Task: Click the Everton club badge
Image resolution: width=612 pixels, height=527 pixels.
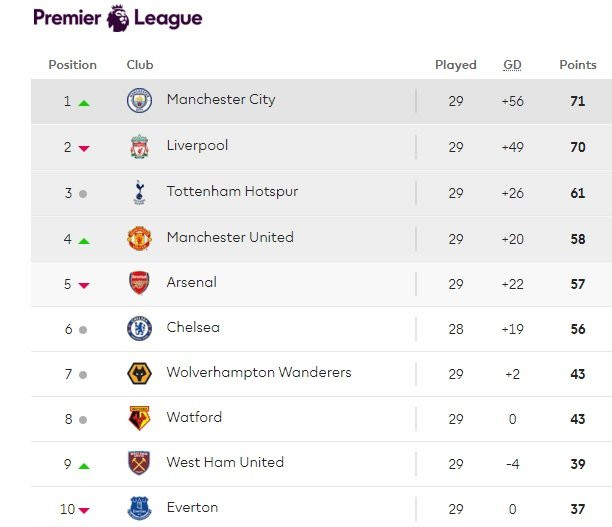Action: [139, 508]
